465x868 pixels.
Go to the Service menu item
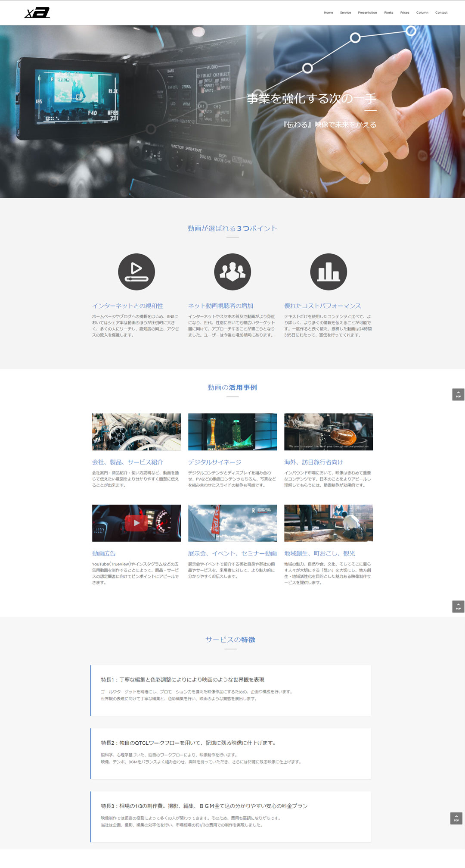pyautogui.click(x=345, y=12)
